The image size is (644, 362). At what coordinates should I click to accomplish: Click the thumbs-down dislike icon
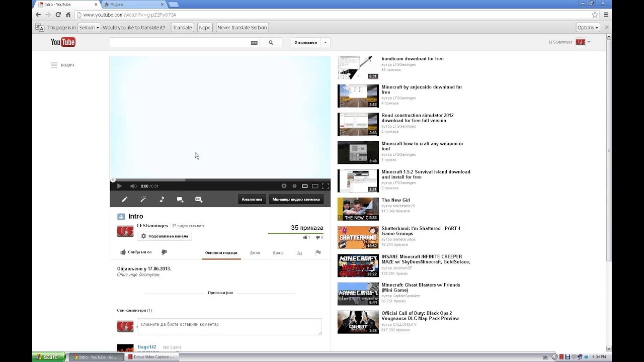click(164, 252)
